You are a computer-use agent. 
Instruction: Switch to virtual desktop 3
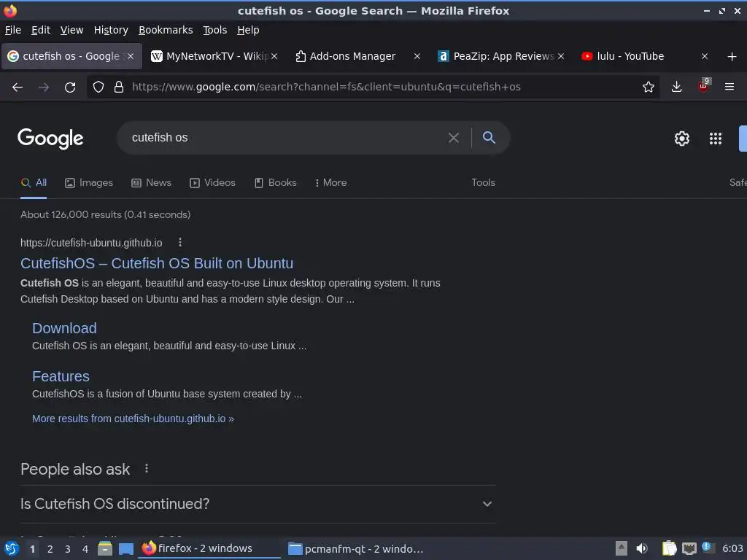[68, 549]
